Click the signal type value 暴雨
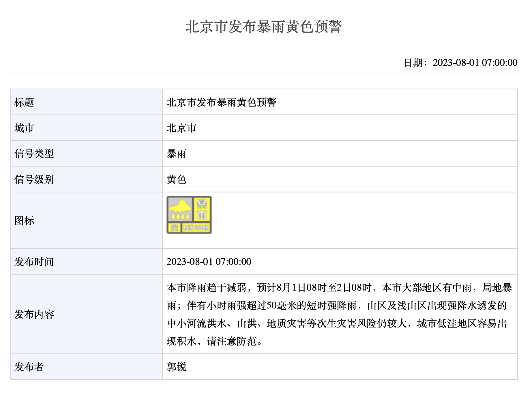The image size is (532, 393). (177, 154)
